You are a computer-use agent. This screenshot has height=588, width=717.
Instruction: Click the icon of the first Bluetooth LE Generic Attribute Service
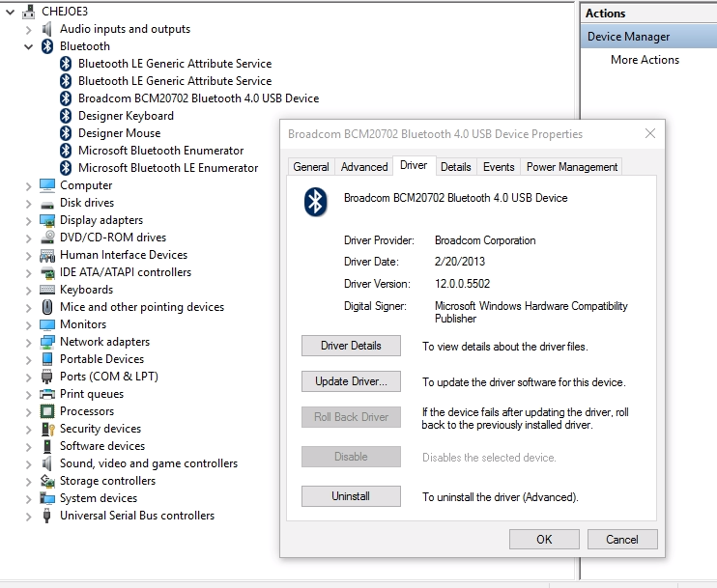(x=66, y=64)
